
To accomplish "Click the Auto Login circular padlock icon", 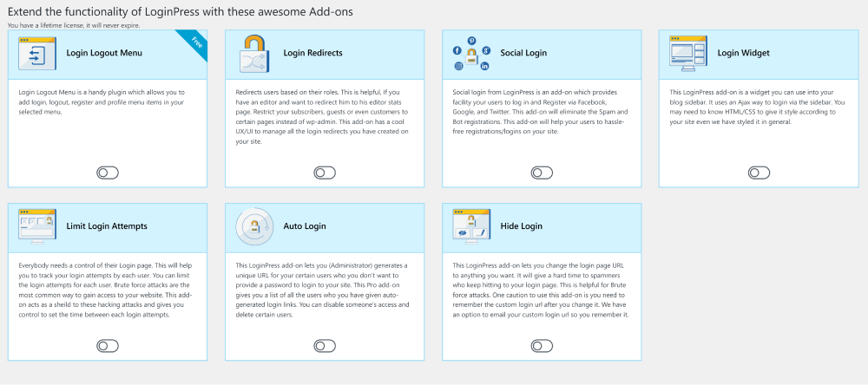I will coord(254,227).
